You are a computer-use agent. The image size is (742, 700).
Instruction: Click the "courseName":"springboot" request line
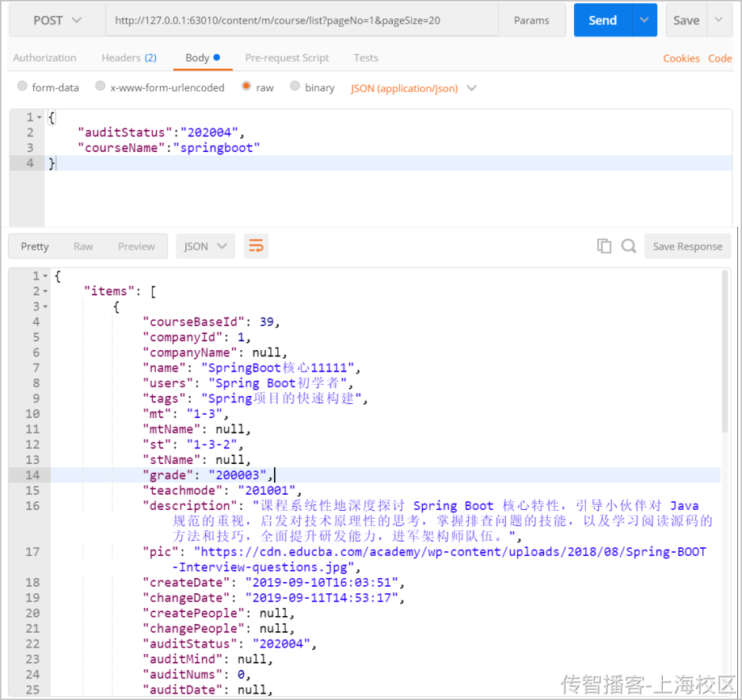pos(169,147)
